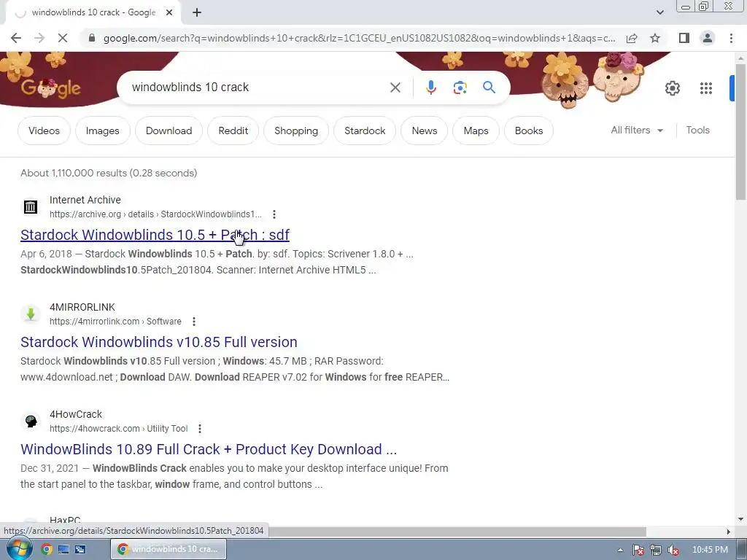Click the 4HowCrack site favicon

(31, 421)
